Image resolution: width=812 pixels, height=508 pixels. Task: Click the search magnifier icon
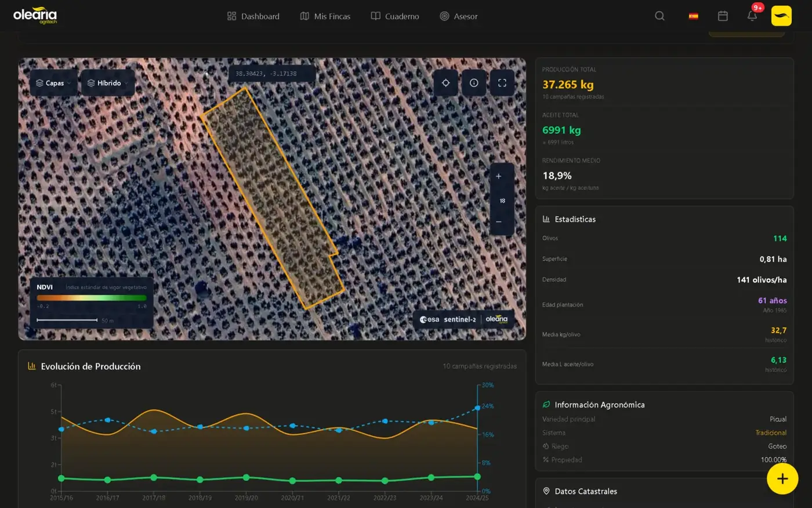pos(659,16)
